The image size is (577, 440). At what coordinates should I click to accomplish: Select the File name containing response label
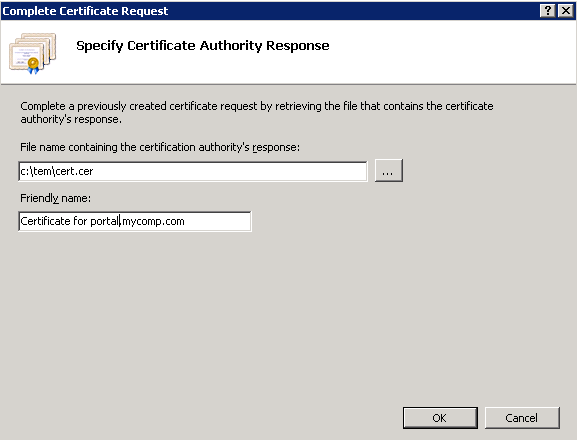[160, 147]
